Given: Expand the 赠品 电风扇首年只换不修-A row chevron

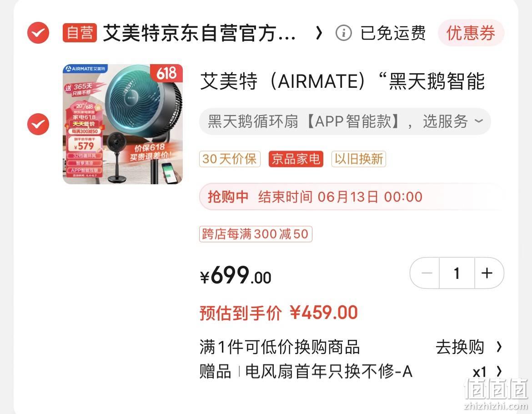Looking at the screenshot, I should click(x=499, y=371).
